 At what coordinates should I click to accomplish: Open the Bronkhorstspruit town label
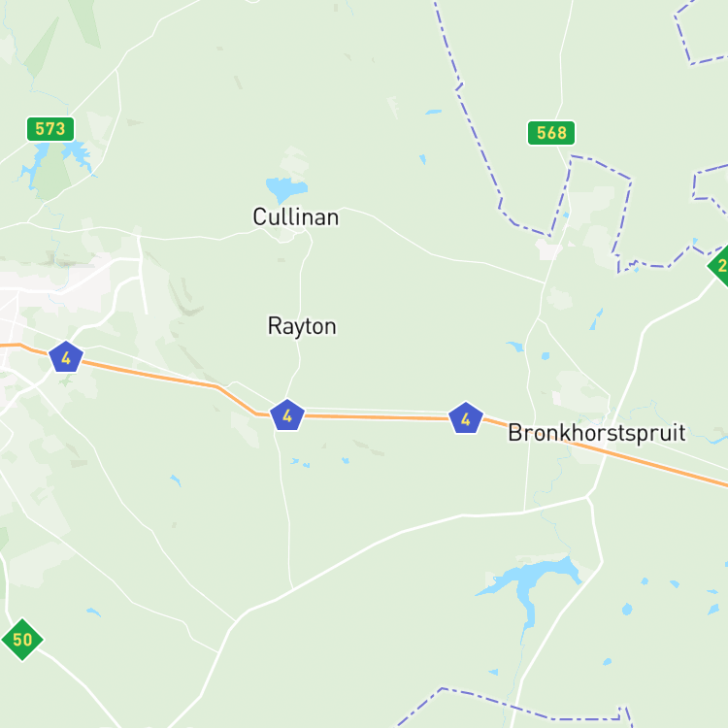pos(597,433)
